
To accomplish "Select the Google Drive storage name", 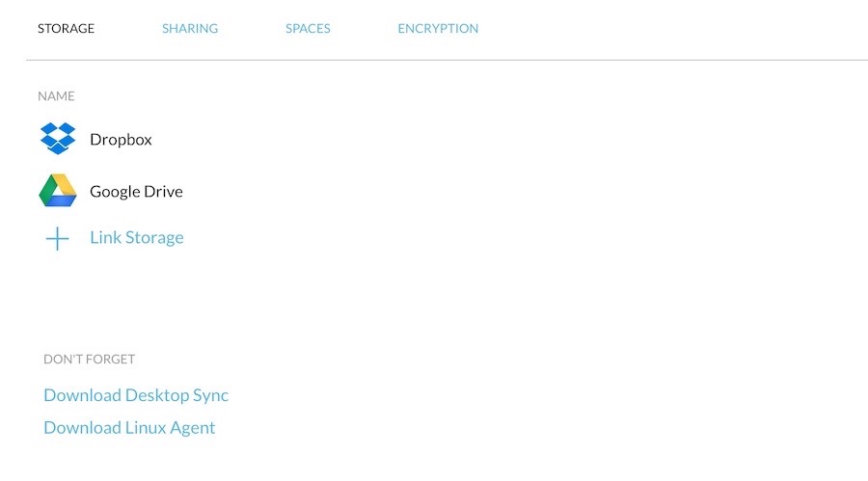I will pos(136,192).
